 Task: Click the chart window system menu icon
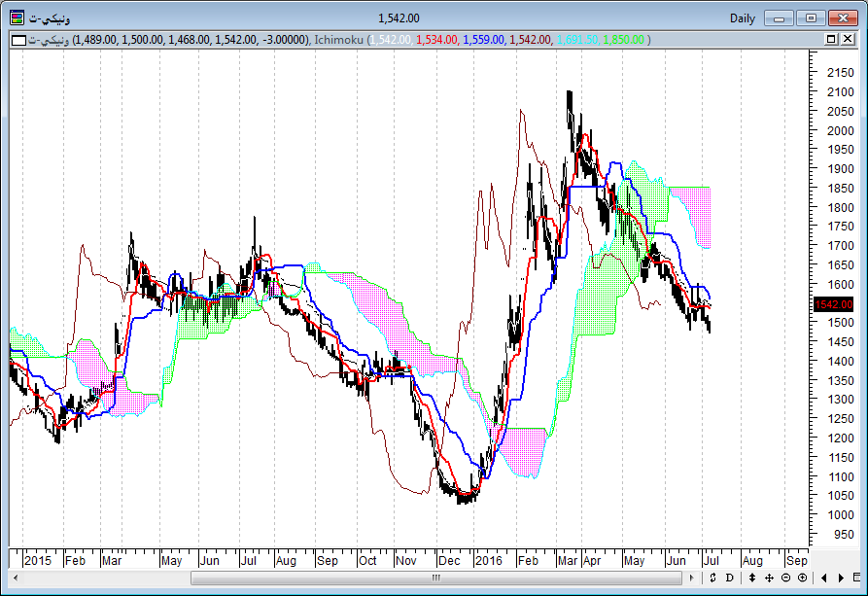pos(17,18)
